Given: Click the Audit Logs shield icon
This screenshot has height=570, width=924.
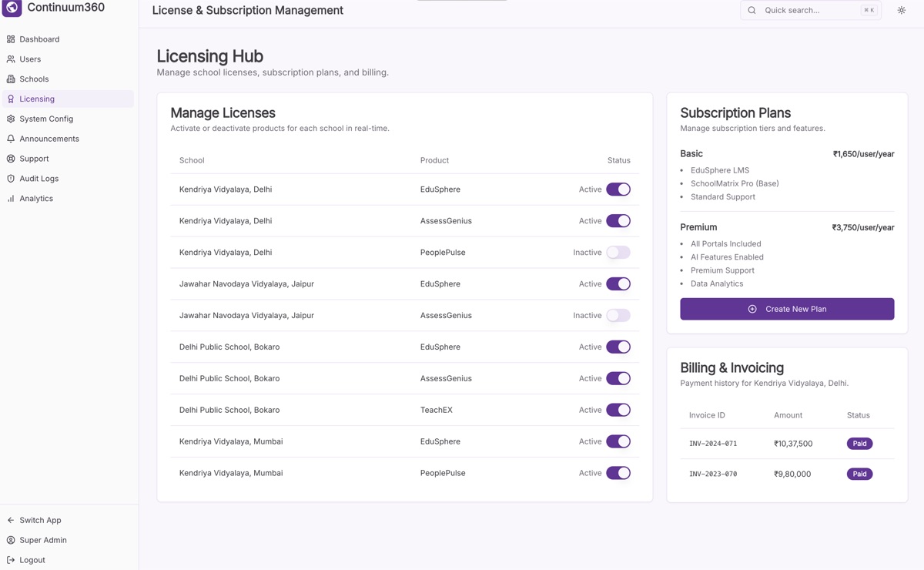Looking at the screenshot, I should (11, 179).
